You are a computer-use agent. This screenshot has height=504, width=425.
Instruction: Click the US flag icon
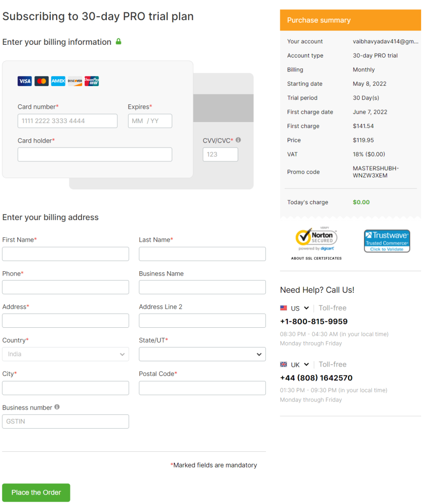[284, 308]
